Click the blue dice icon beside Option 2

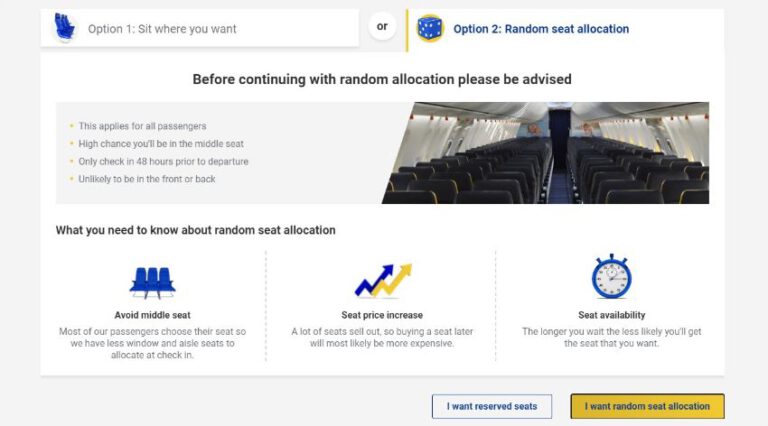click(x=430, y=28)
